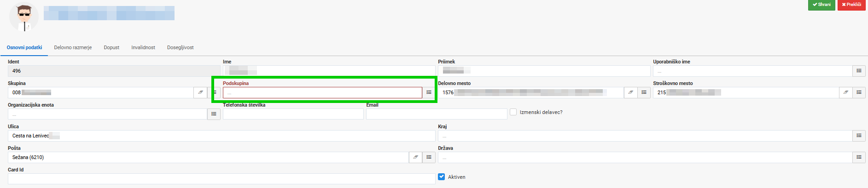Switch to the Delovno razmerje tab
The height and width of the screenshot is (188, 868).
pyautogui.click(x=73, y=47)
